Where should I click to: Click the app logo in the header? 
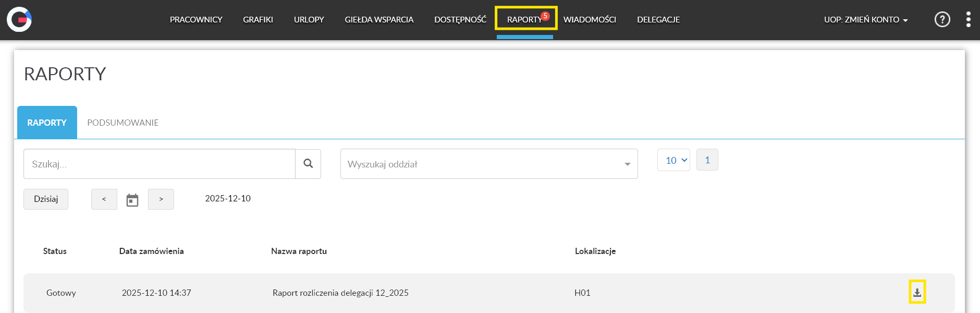[x=19, y=19]
